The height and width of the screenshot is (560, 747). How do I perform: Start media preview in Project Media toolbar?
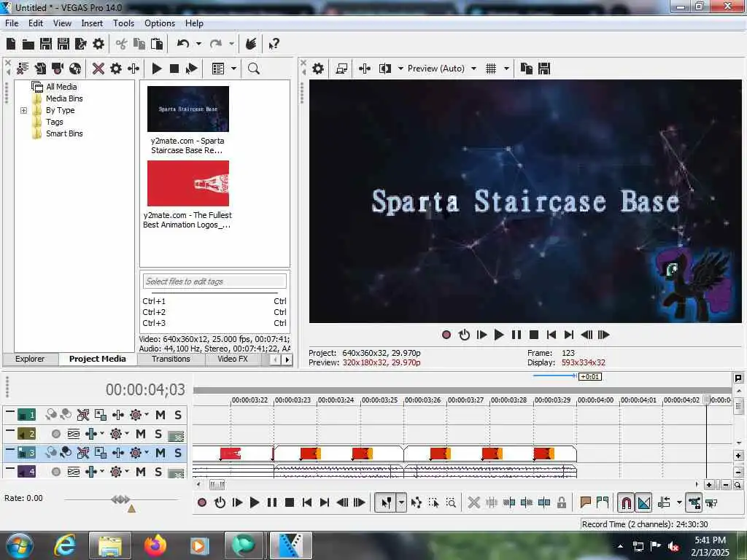(x=157, y=69)
